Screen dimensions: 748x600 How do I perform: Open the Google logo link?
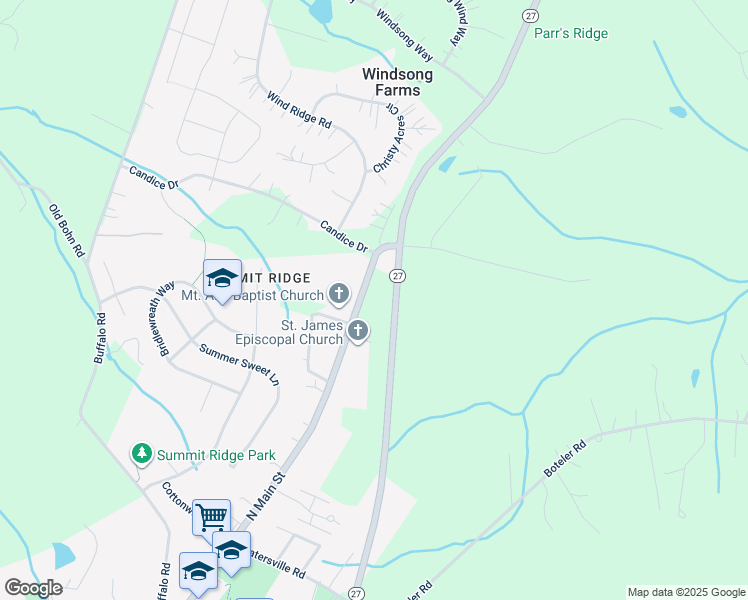click(33, 588)
